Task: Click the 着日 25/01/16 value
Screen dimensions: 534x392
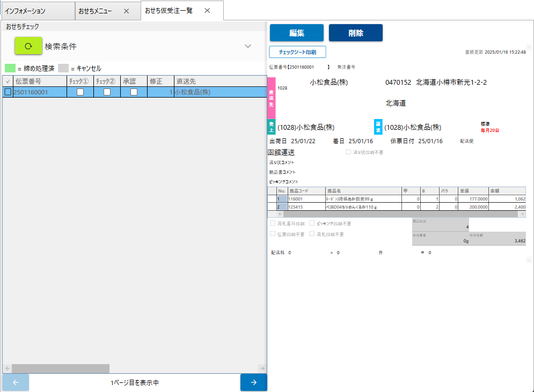Action: [x=361, y=141]
